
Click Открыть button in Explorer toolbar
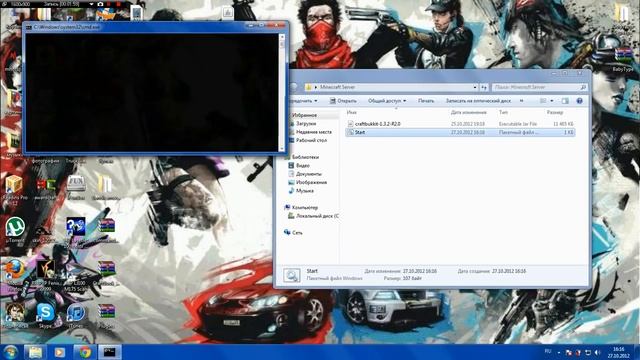click(x=343, y=101)
